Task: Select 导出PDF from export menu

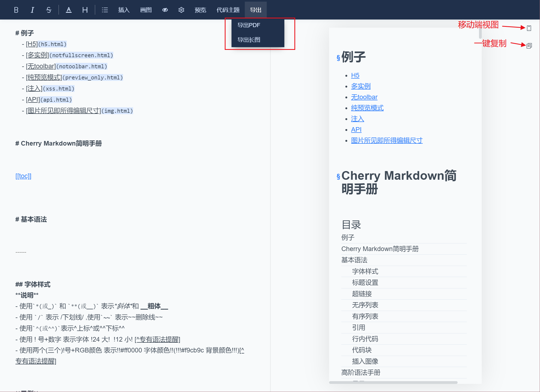Action: pyautogui.click(x=249, y=25)
